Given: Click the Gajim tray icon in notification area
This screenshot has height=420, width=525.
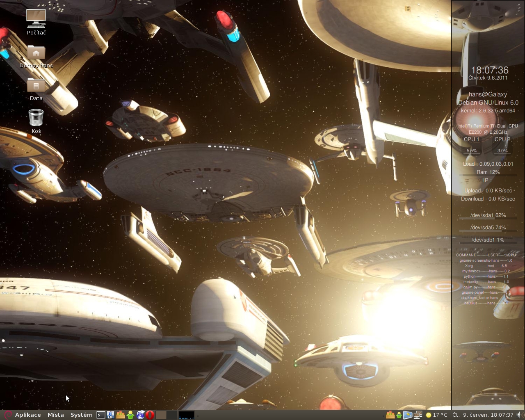Looking at the screenshot, I should 399,415.
